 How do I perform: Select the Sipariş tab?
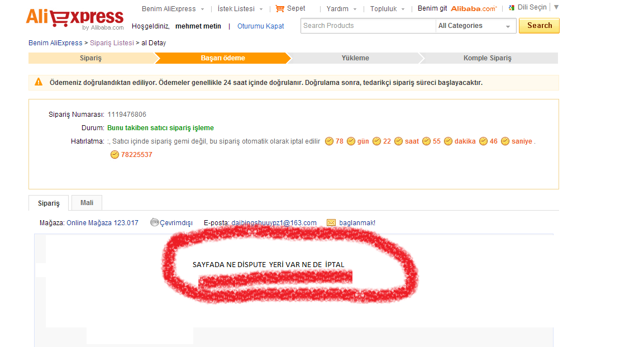[49, 203]
